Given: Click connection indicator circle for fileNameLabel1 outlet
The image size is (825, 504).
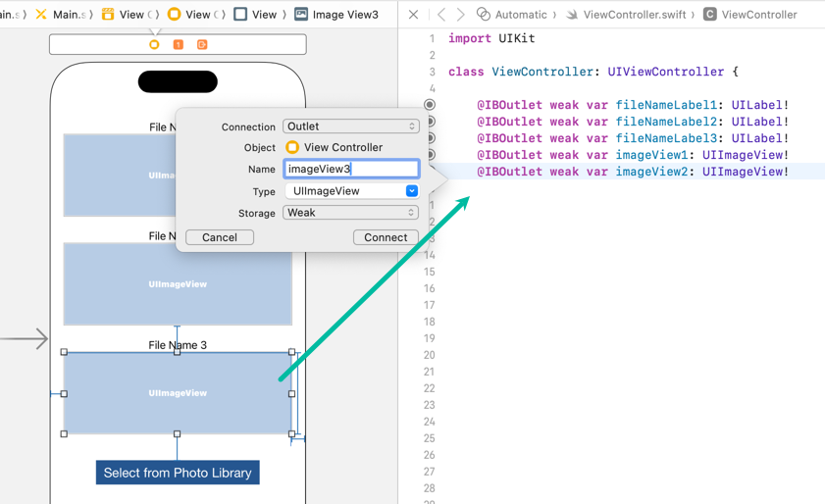Looking at the screenshot, I should (x=430, y=105).
